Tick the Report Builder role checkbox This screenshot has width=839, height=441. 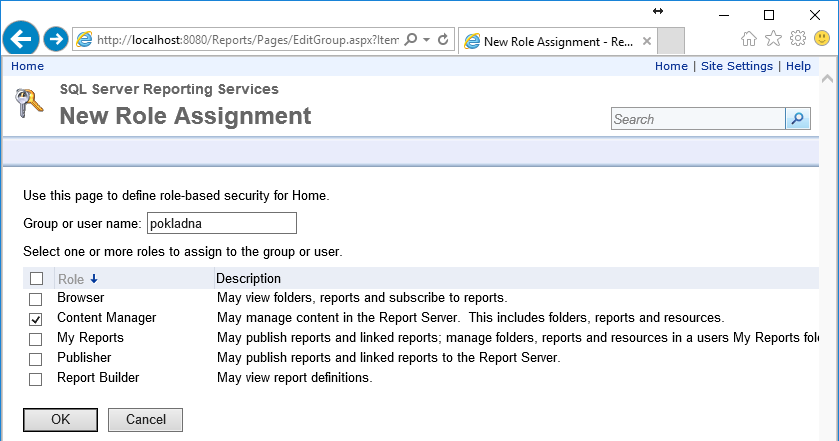[36, 379]
